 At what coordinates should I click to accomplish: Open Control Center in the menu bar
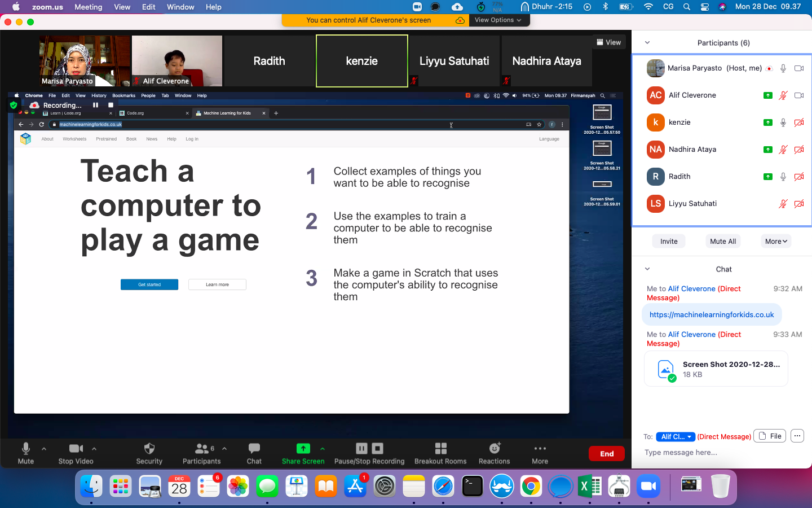click(705, 7)
